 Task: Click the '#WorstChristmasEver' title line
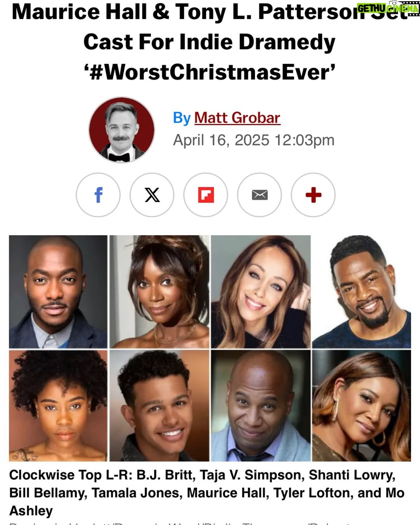pos(210,72)
